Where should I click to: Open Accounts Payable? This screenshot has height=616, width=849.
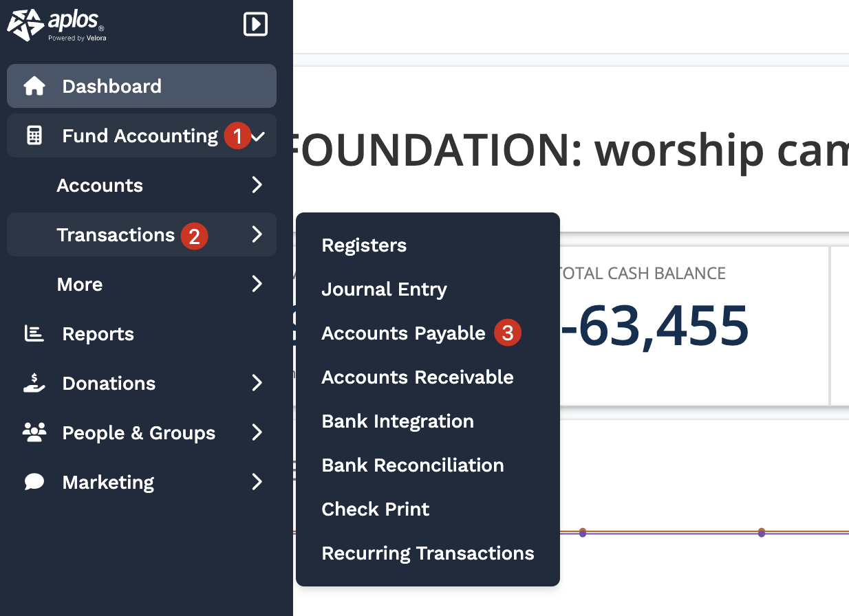tap(403, 333)
